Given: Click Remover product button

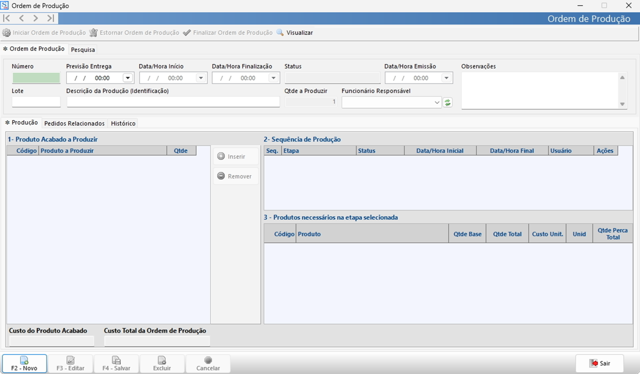Looking at the screenshot, I should tap(236, 176).
